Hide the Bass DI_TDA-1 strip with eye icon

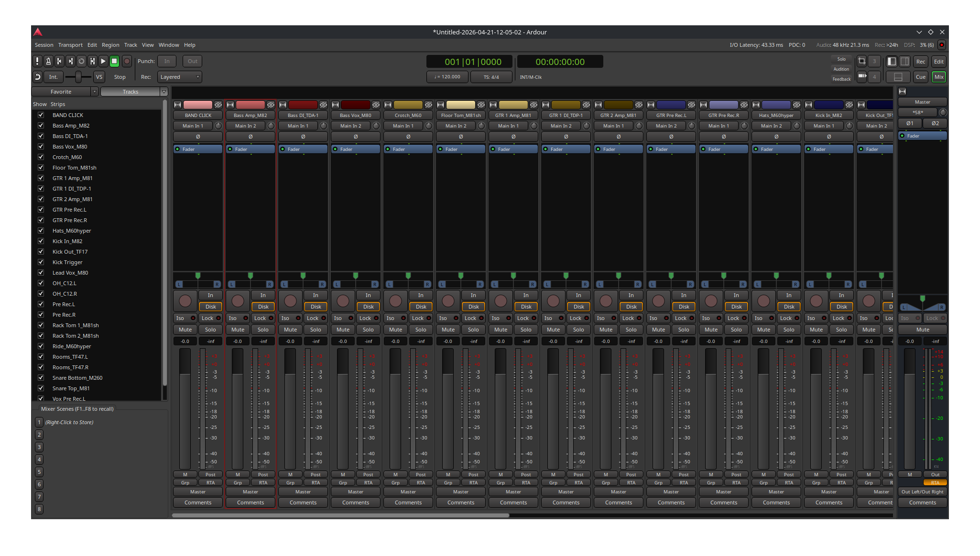[323, 105]
